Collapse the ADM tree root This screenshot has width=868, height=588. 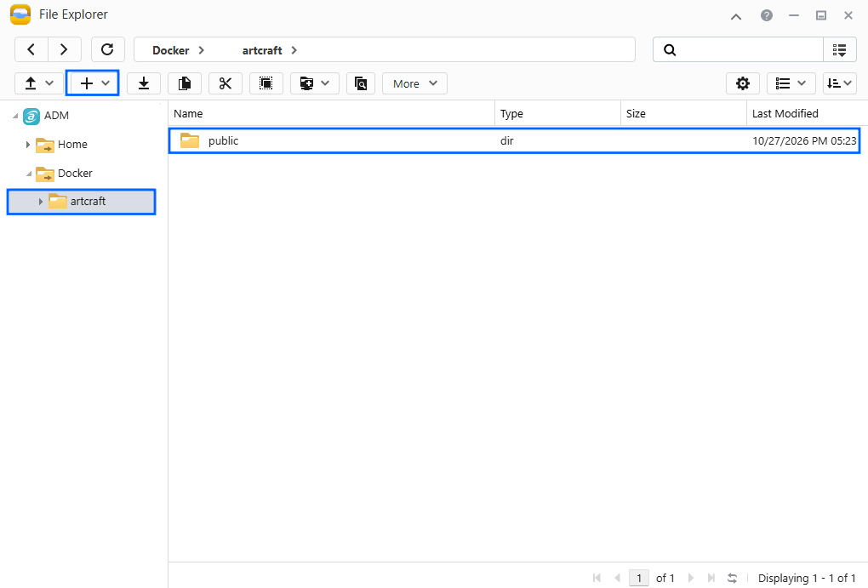pyautogui.click(x=15, y=116)
